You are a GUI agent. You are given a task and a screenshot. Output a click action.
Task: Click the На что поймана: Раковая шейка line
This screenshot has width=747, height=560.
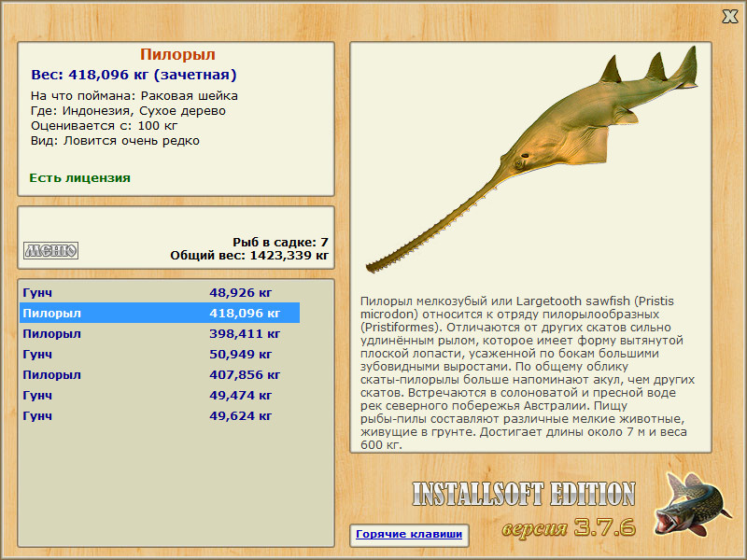pyautogui.click(x=134, y=96)
